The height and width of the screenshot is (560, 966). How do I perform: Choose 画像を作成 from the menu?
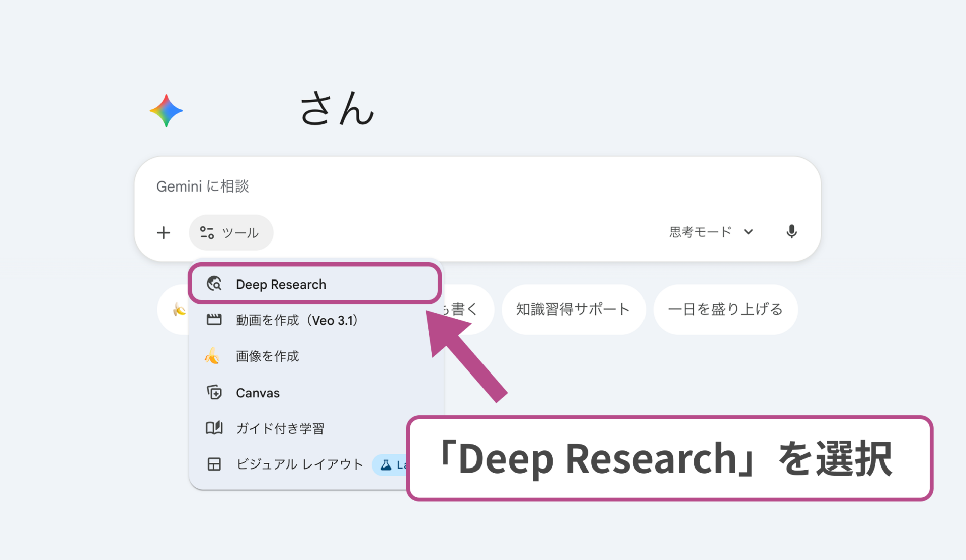(267, 356)
